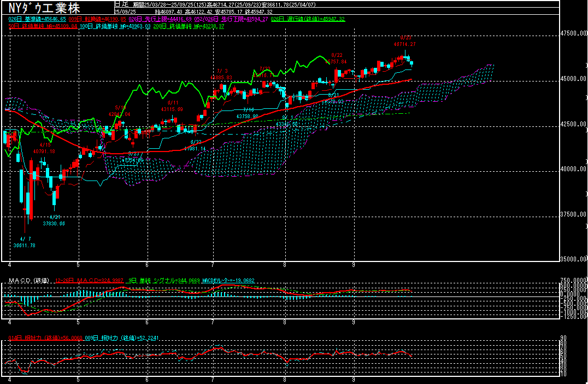Click the 9日 単純 シグナル label
Viewport: 588px width, 384px height.
164,281
